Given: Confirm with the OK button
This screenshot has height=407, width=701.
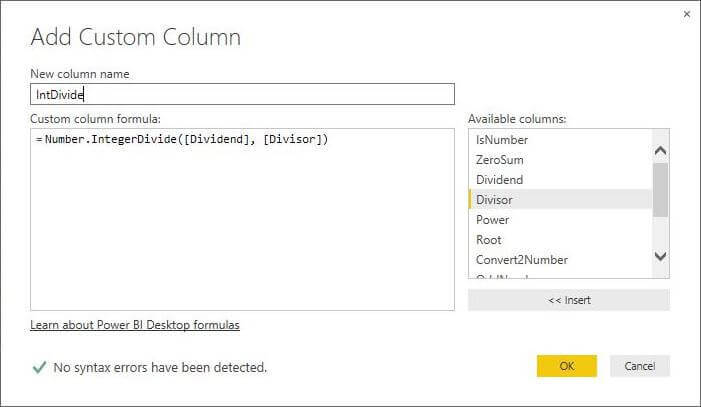Looking at the screenshot, I should coord(566,366).
